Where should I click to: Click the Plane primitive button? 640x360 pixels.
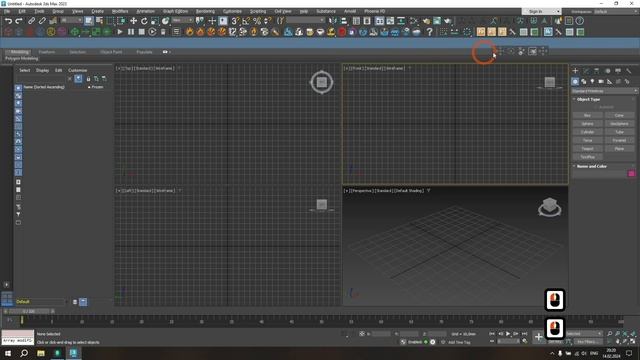tap(619, 149)
